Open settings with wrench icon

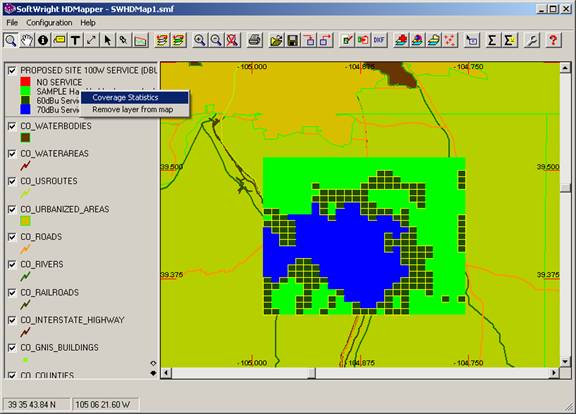(x=532, y=40)
